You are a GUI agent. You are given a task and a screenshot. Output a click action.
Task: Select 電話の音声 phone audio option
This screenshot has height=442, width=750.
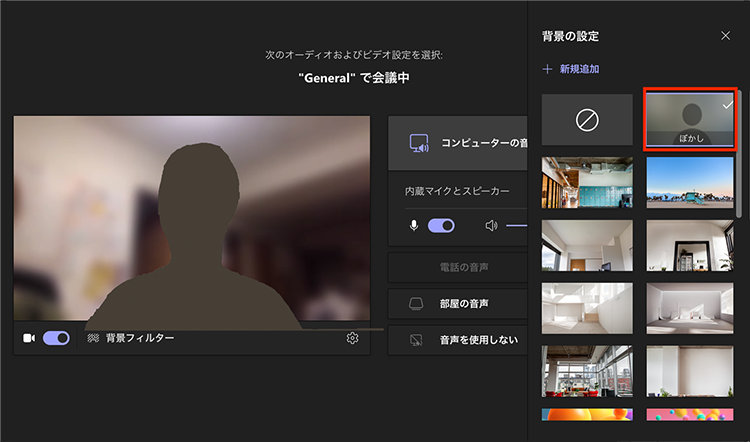pyautogui.click(x=458, y=267)
